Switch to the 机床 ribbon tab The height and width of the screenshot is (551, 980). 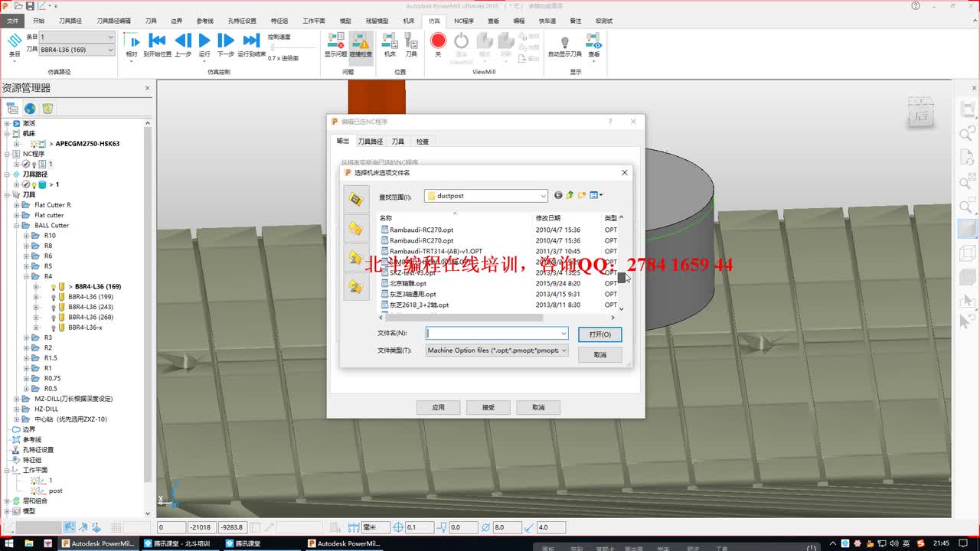[x=409, y=21]
